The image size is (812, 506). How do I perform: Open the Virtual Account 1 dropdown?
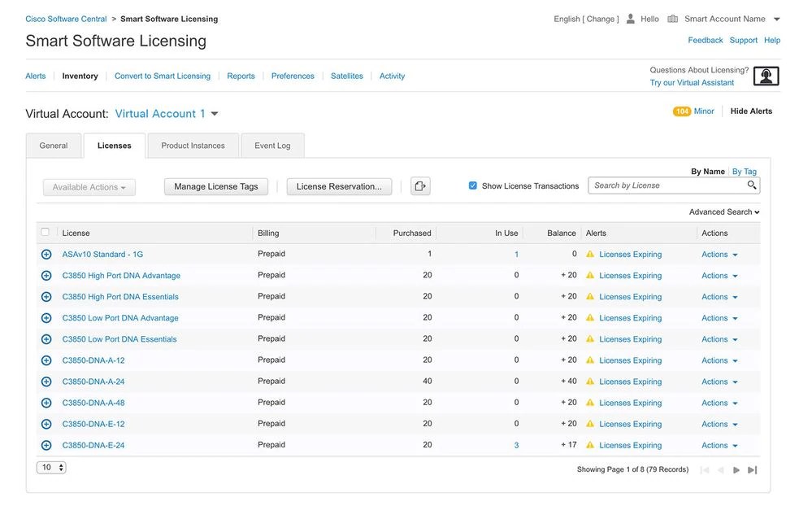click(x=214, y=113)
